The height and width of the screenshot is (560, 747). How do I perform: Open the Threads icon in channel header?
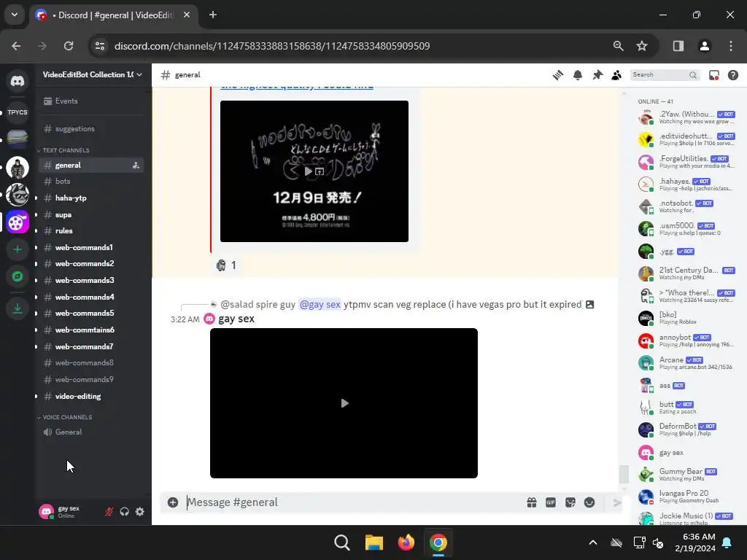tap(558, 75)
